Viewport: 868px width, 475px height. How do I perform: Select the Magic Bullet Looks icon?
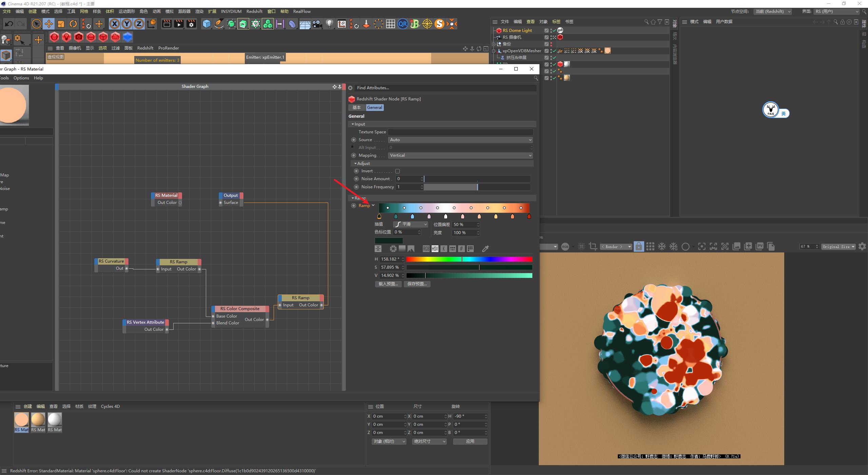pos(427,24)
